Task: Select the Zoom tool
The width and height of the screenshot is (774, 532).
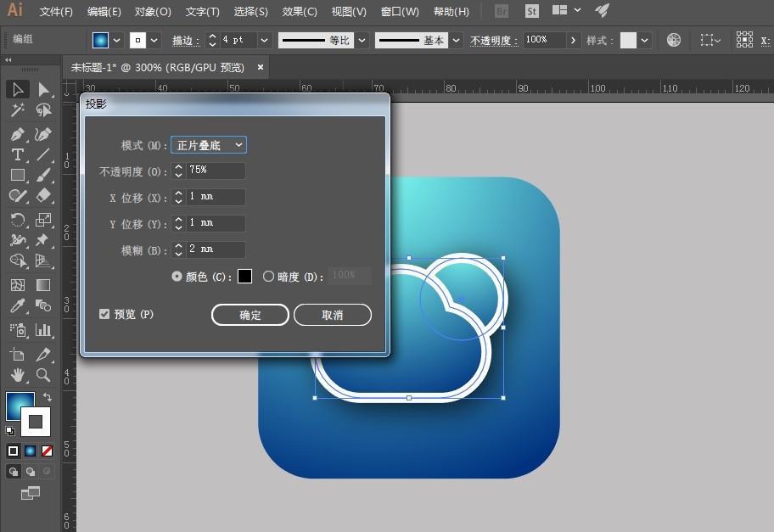Action: [x=43, y=376]
